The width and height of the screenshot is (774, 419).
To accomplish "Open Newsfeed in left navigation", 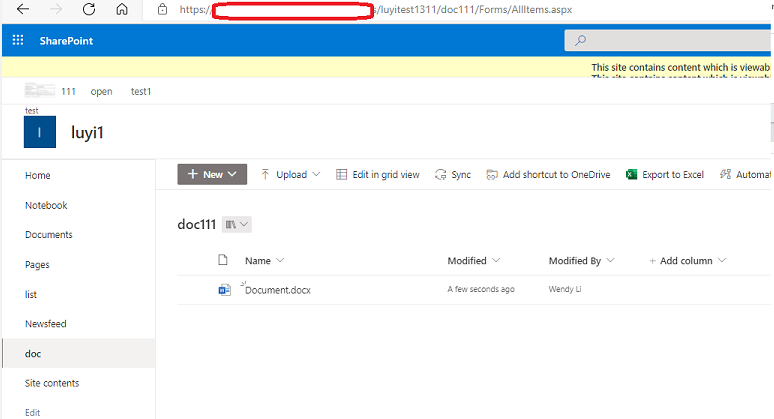I will (x=45, y=324).
